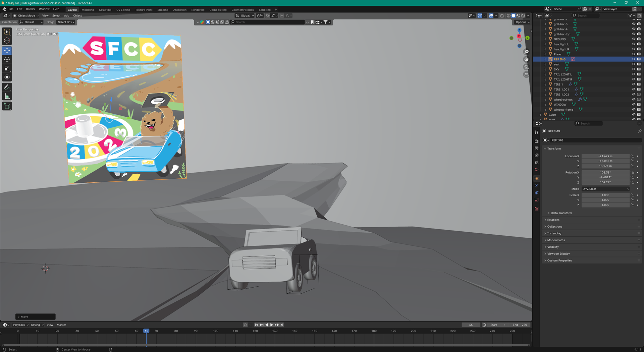Collapse the Transform panel
Screen dimensions: 644x352
[x=554, y=149]
